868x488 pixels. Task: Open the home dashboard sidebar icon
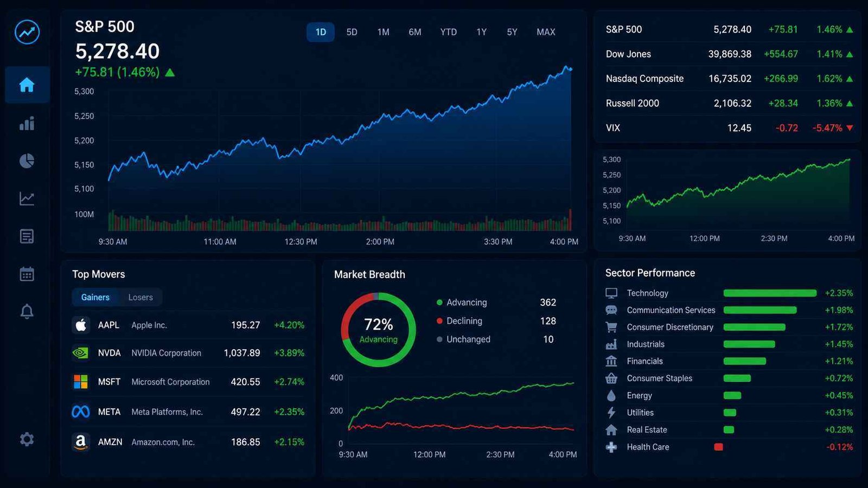(27, 85)
